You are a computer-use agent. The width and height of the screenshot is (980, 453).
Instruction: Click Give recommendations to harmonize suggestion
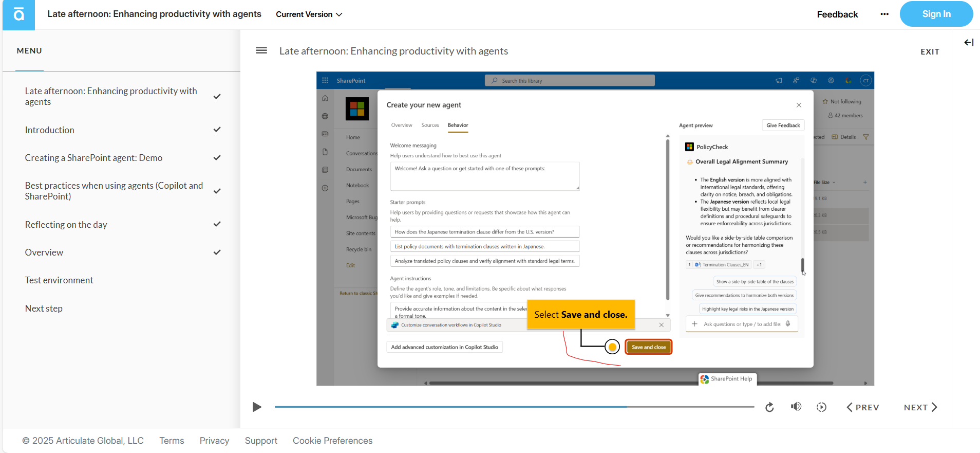(744, 295)
